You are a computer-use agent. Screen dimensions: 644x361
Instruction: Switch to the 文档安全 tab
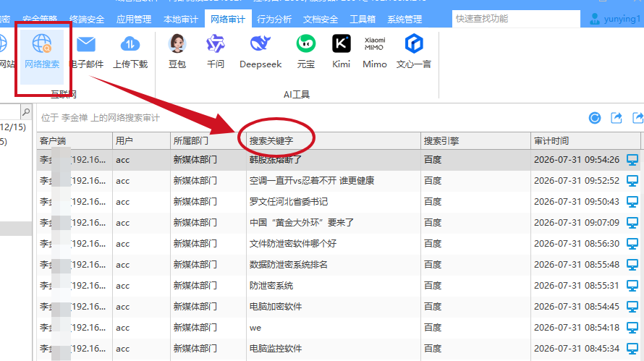[321, 20]
